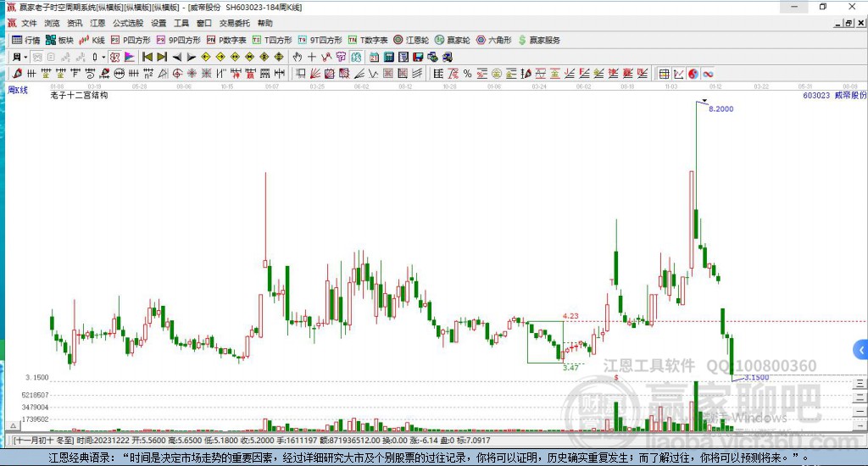Click the calendar date icon
Viewport: 868px width, 466px height.
[374, 57]
